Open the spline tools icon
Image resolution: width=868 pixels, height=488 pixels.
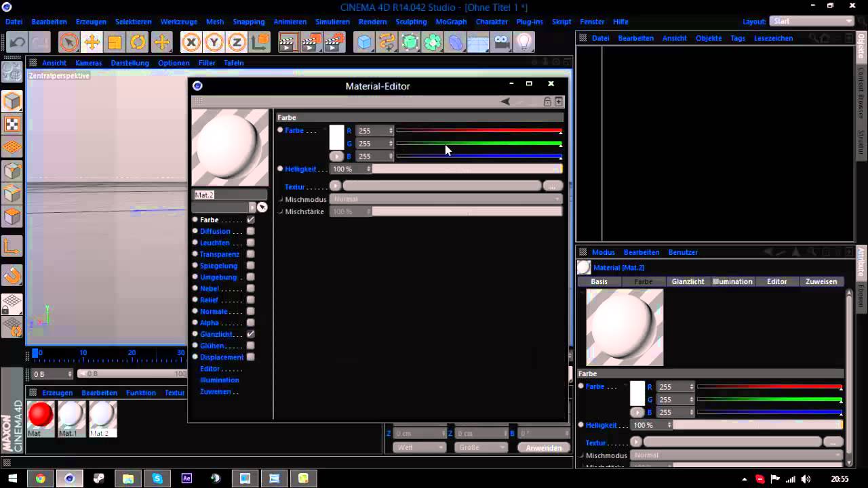tap(387, 43)
